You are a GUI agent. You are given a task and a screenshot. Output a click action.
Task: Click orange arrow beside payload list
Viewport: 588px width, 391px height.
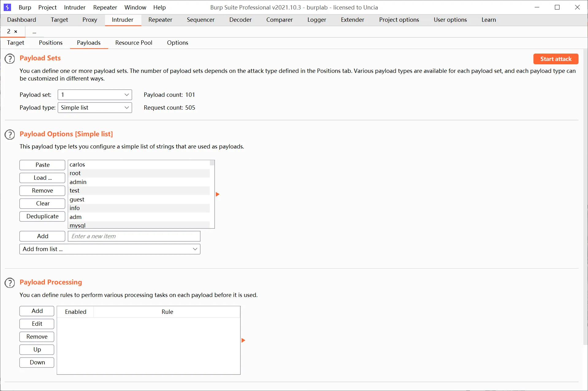click(x=217, y=194)
